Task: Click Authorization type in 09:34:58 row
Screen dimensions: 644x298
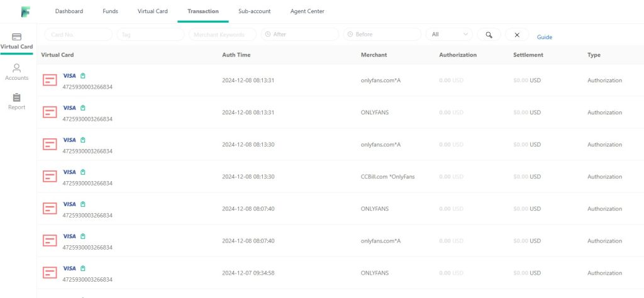Action: click(x=604, y=273)
